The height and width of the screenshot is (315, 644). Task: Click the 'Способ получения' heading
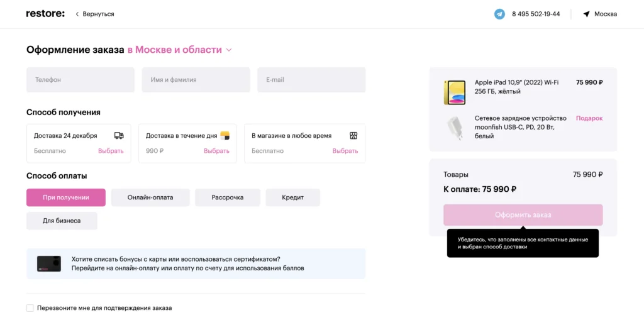(64, 112)
